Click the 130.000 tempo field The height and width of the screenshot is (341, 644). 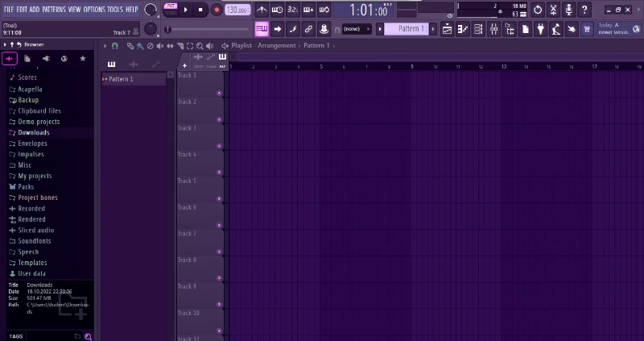click(x=237, y=10)
